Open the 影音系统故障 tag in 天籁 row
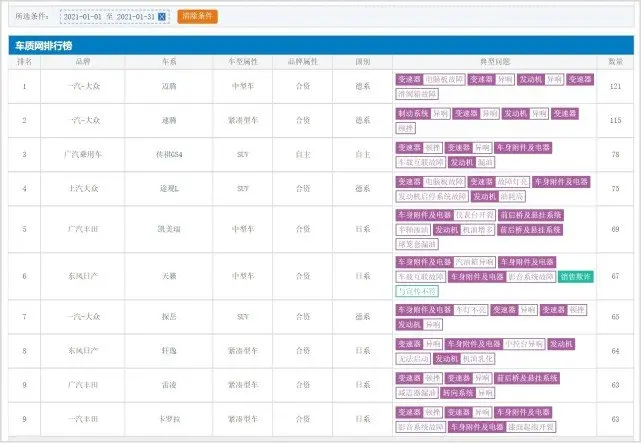The width and height of the screenshot is (641, 443). click(531, 277)
